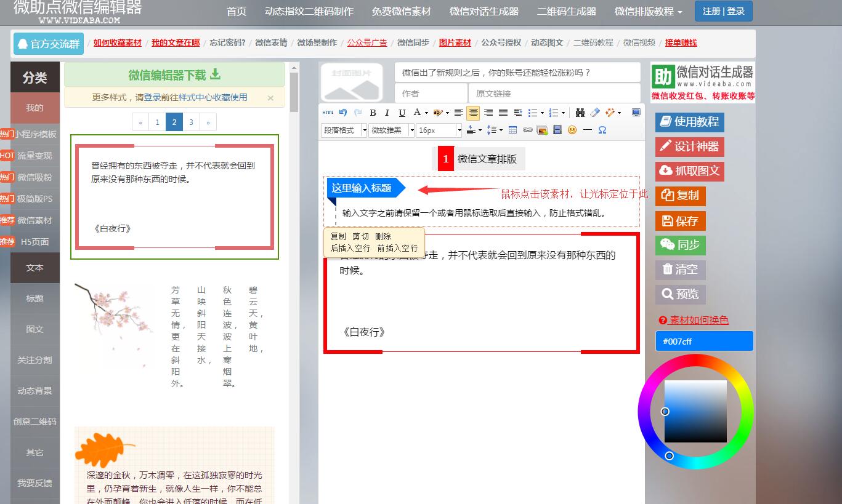Image resolution: width=842 pixels, height=504 pixels.
Task: Open highlight color dropdown arrow
Action: pos(447,113)
